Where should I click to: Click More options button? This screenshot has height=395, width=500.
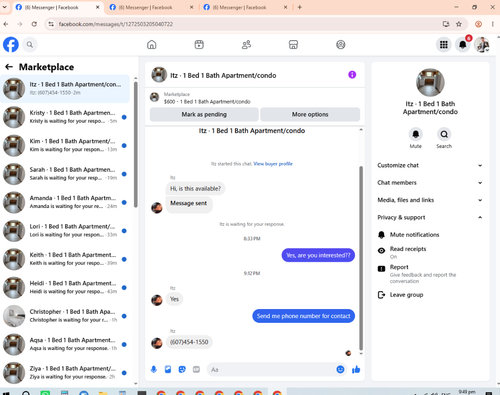310,114
